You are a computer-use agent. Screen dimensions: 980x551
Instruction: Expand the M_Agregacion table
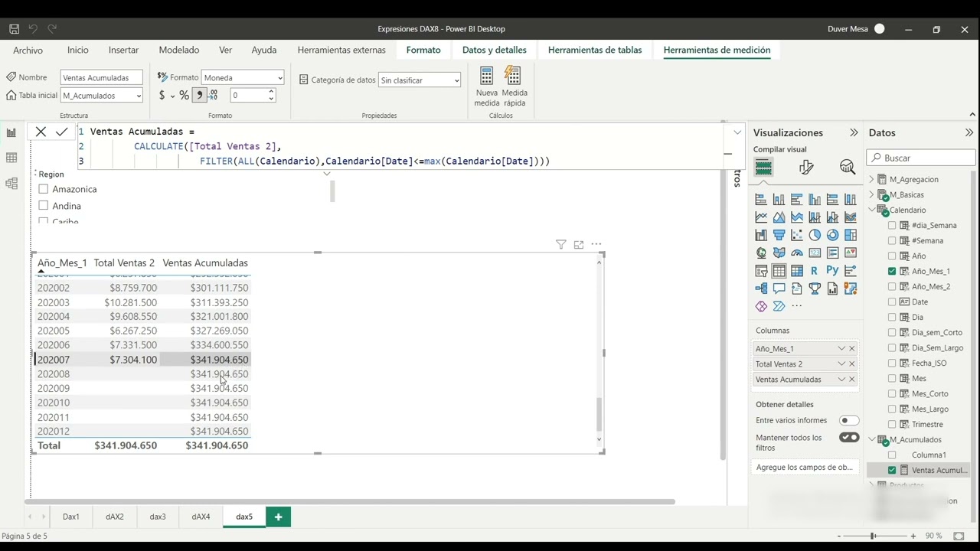[871, 179]
